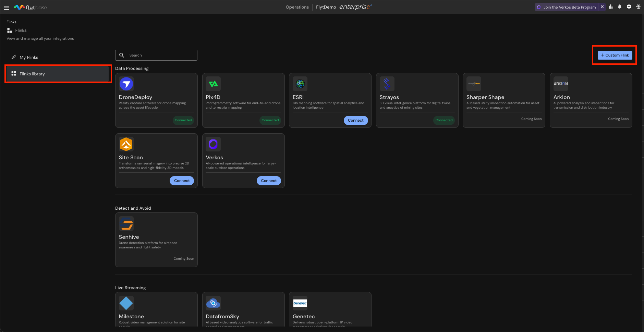Click the Data Processing section heading
The image size is (644, 332).
pos(132,69)
